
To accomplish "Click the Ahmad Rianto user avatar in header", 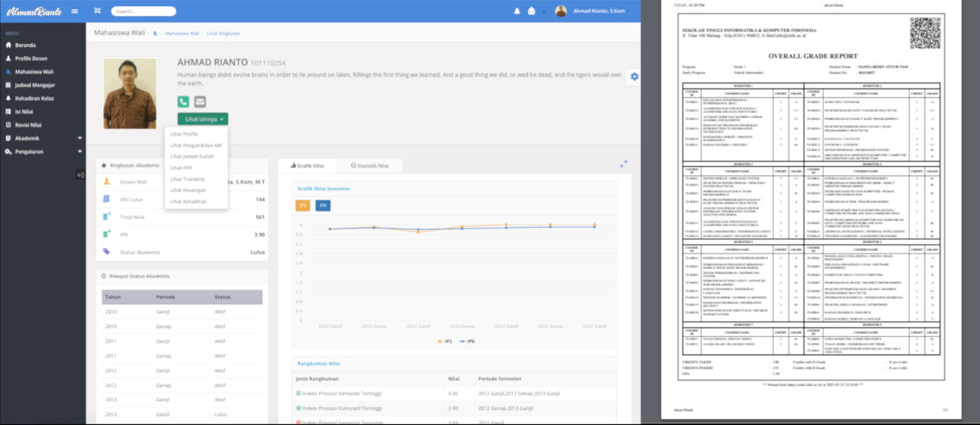I will click(561, 11).
